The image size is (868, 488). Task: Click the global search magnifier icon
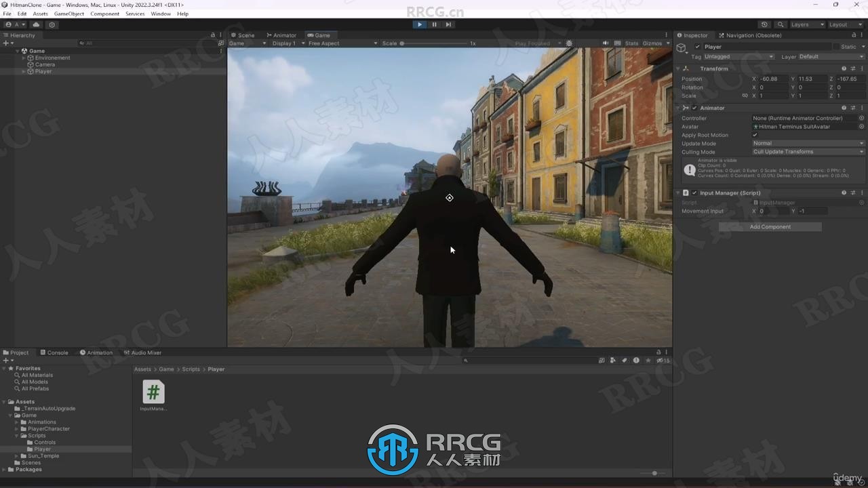[781, 24]
